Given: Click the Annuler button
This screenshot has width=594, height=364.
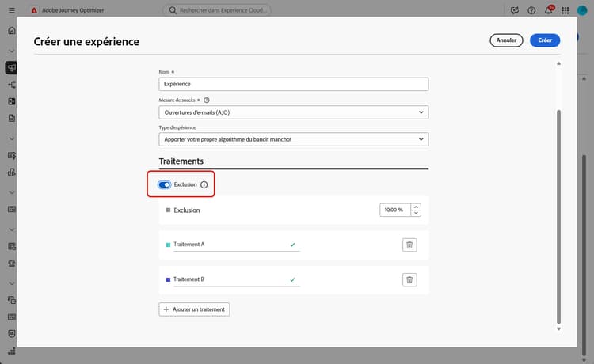Looking at the screenshot, I should coord(506,40).
